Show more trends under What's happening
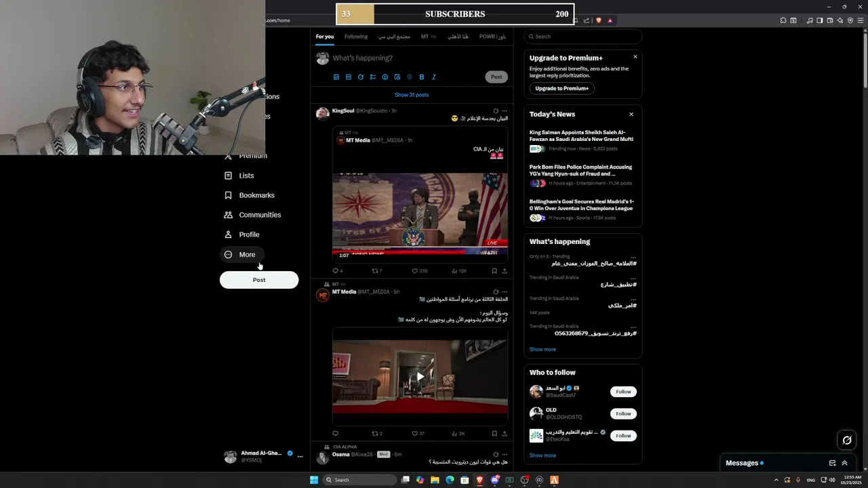 coord(542,350)
